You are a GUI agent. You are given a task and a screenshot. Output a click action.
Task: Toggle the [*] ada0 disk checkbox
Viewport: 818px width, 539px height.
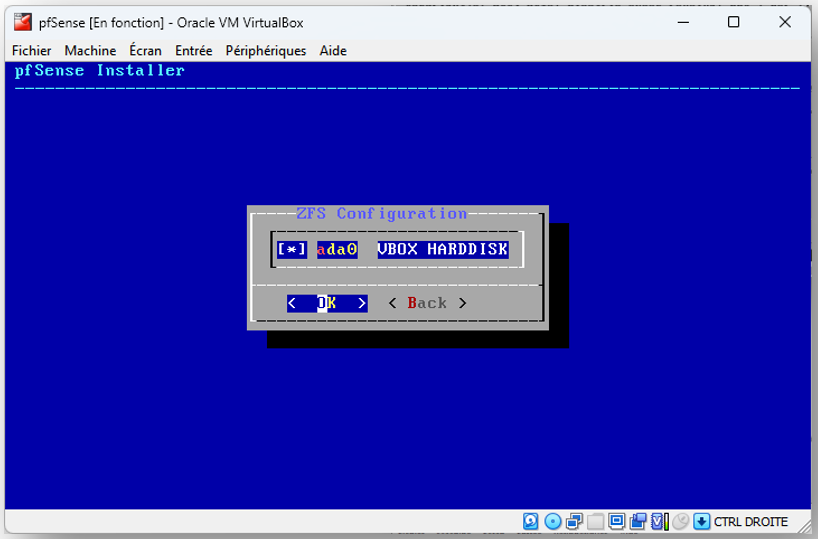coord(292,249)
